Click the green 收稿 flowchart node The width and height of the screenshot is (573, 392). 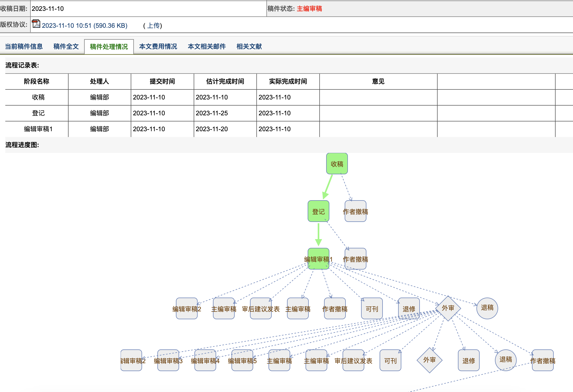tap(337, 163)
